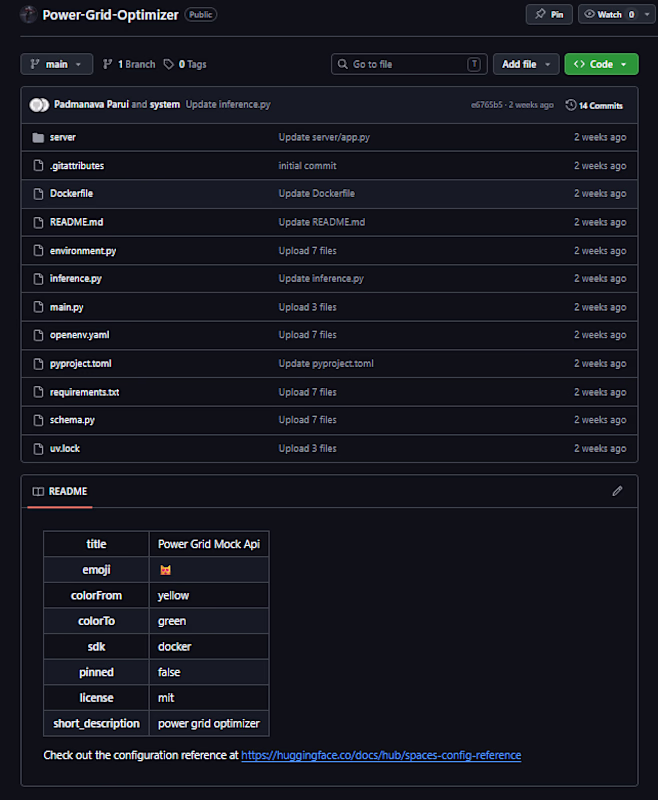The height and width of the screenshot is (800, 658).
Task: Click the server folder icon
Action: (x=38, y=137)
